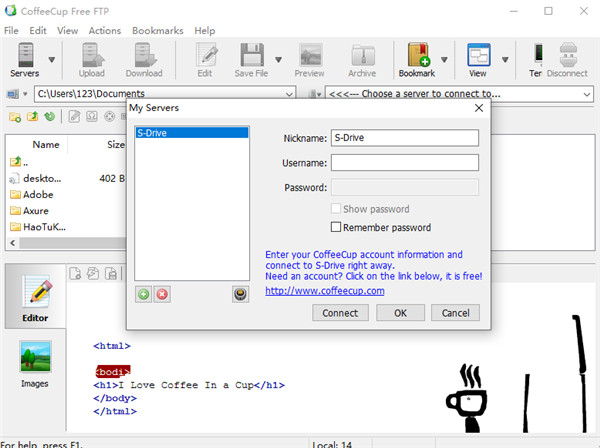This screenshot has height=448, width=600.
Task: Open the Bookmarks menu
Action: click(x=158, y=31)
